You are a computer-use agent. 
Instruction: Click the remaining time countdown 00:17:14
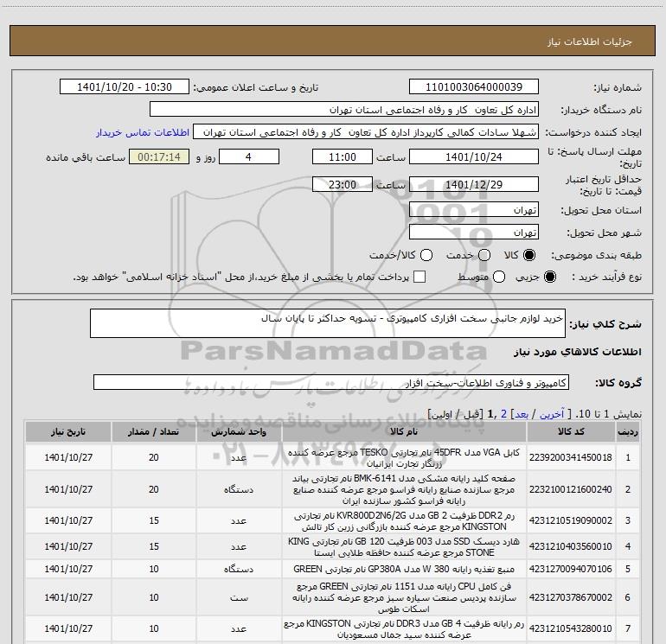(159, 157)
